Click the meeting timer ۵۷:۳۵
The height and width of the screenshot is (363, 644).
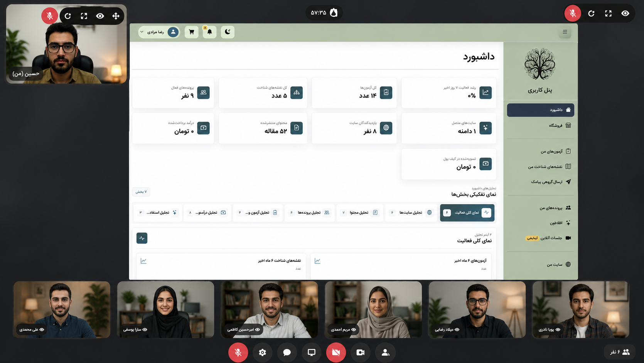(324, 13)
